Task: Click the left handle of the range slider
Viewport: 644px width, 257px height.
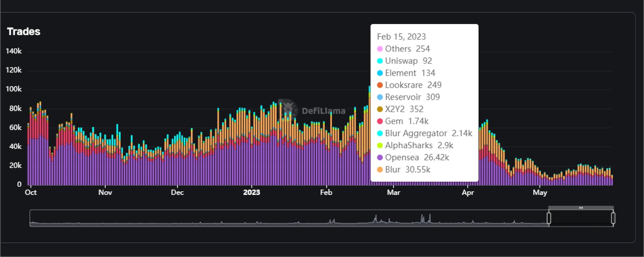Action: point(549,218)
